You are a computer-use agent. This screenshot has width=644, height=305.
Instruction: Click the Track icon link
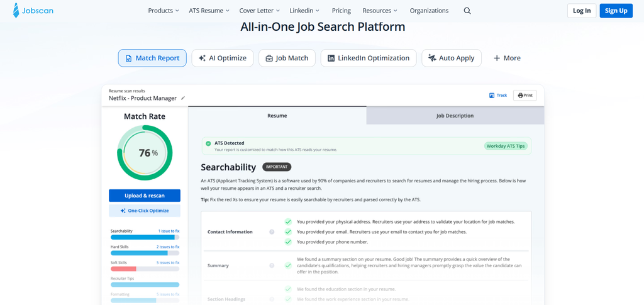tap(498, 95)
